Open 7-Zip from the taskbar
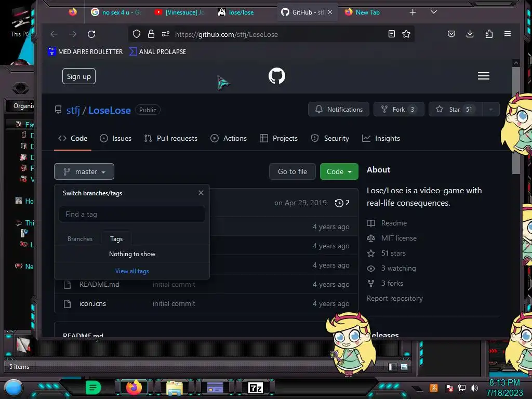 tap(256, 388)
